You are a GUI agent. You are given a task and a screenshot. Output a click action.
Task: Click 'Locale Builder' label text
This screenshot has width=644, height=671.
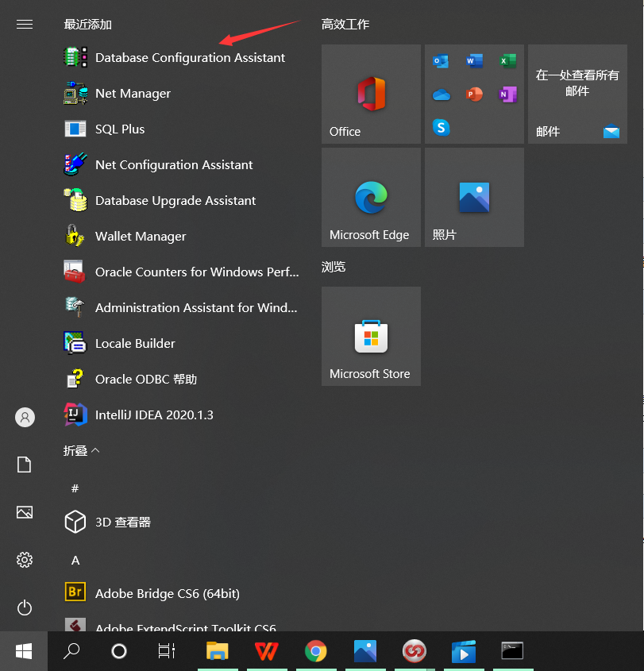click(135, 343)
